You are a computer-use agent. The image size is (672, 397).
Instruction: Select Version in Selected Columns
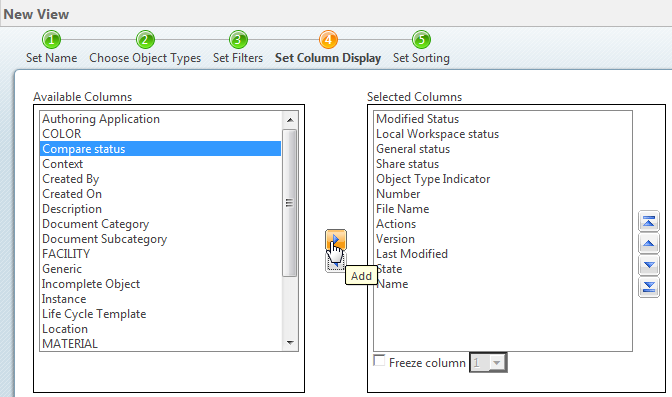pyautogui.click(x=503, y=239)
